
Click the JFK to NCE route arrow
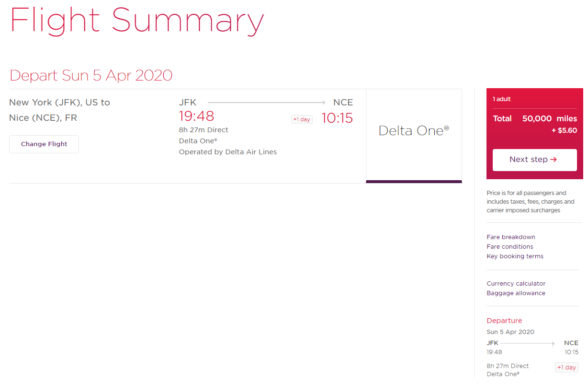click(266, 103)
